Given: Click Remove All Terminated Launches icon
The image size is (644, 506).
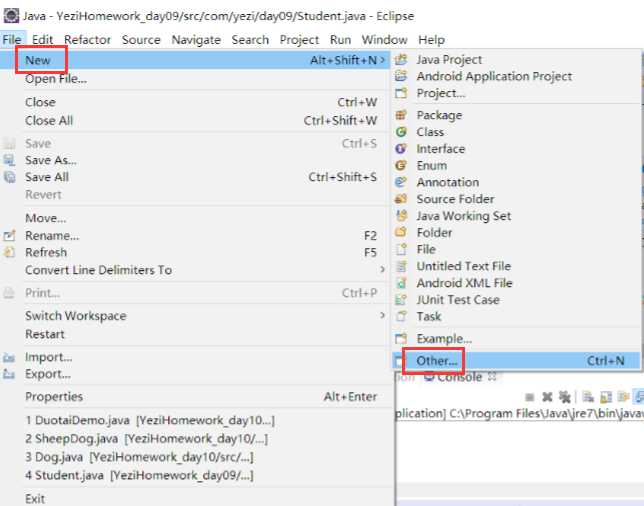Looking at the screenshot, I should click(x=565, y=397).
